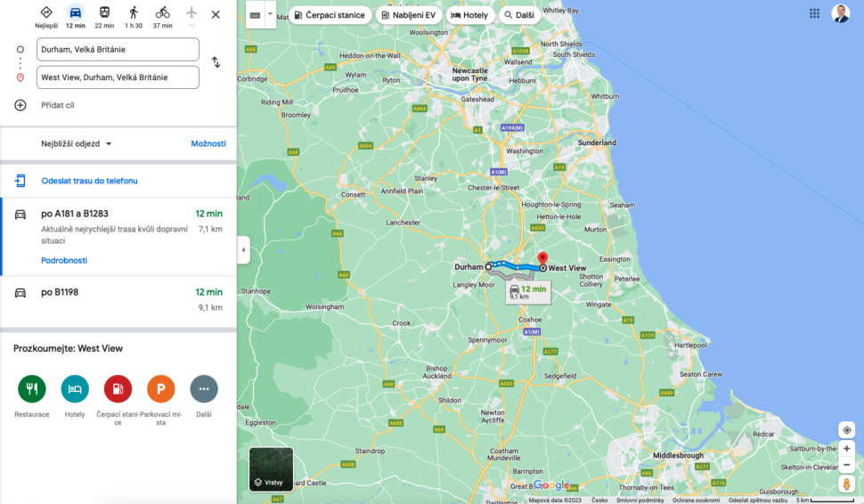Filter map by Čerpací stanice chip

click(x=330, y=15)
